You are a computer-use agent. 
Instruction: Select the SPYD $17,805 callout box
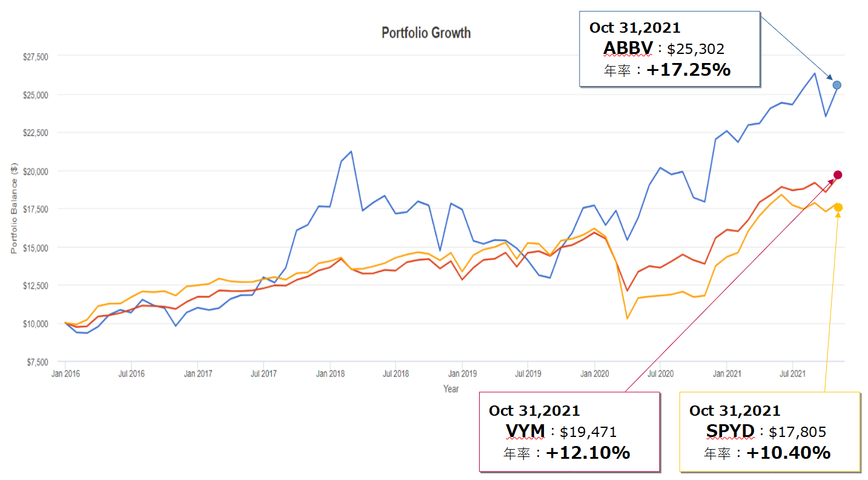(769, 432)
